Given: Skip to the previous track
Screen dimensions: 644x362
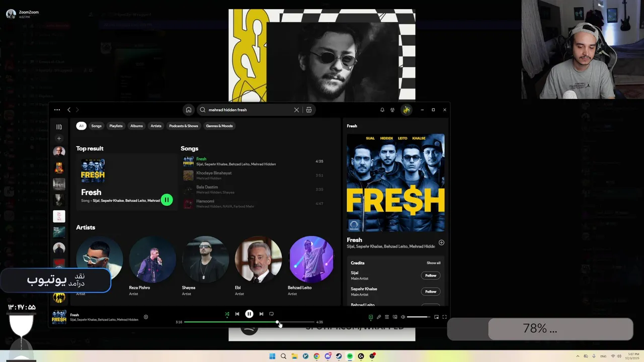Looking at the screenshot, I should coord(237,314).
